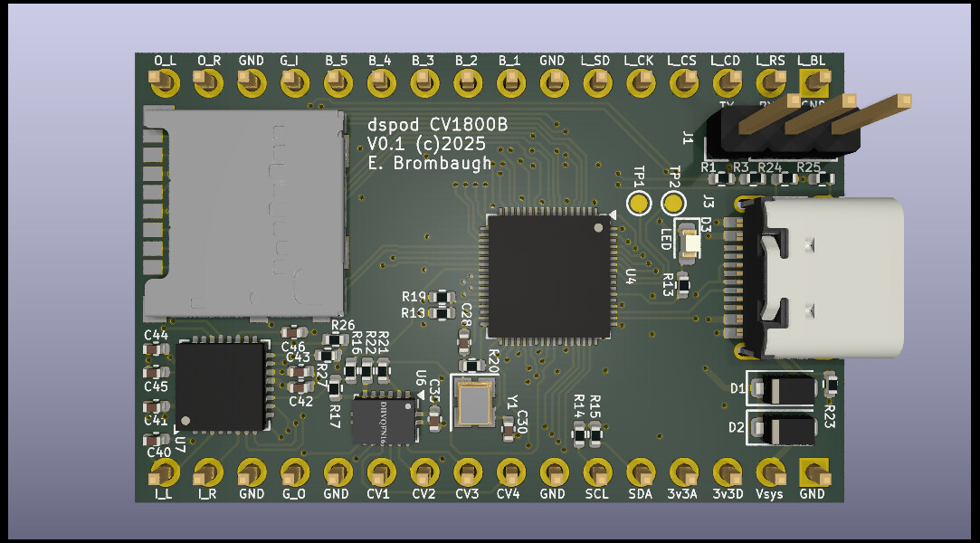Select the "SCL" pin label
This screenshot has width=980, height=543.
pos(597,493)
